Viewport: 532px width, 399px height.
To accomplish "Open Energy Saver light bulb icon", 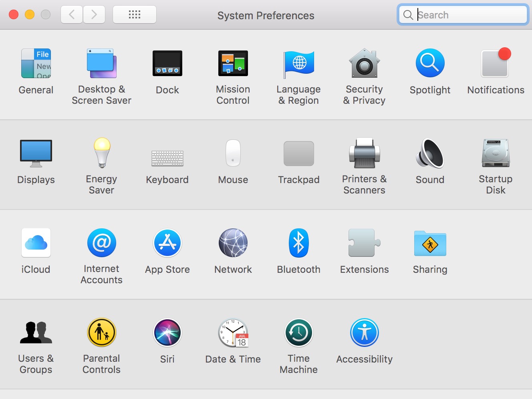I will (x=102, y=153).
